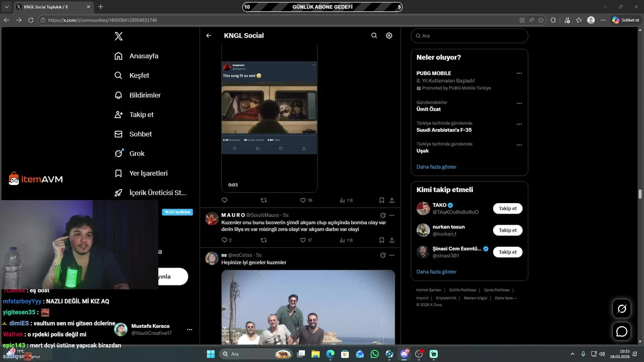644x362 pixels.
Task: Open MAURO's profile avatar
Action: (212, 218)
